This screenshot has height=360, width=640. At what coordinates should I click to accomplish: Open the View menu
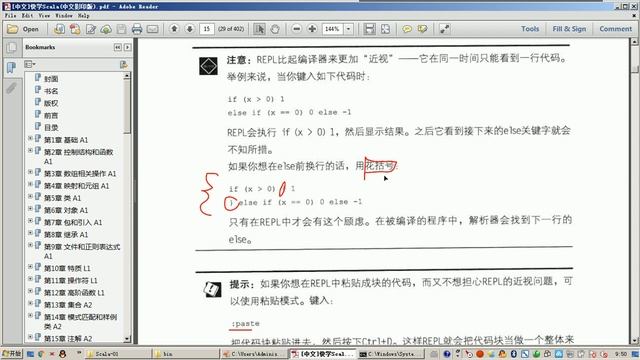point(44,16)
